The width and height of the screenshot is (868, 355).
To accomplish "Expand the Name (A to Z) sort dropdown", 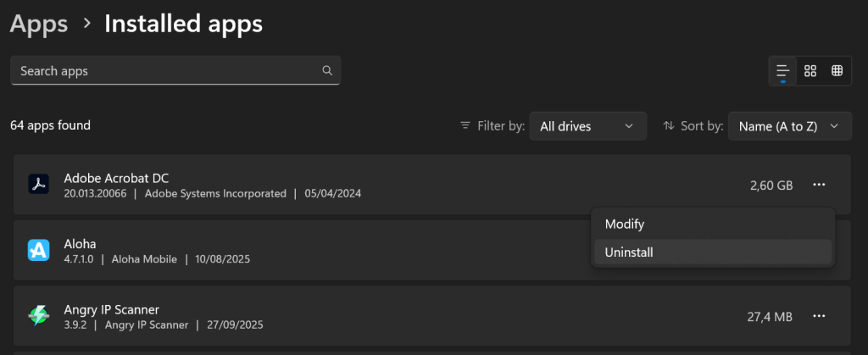I will click(x=789, y=126).
